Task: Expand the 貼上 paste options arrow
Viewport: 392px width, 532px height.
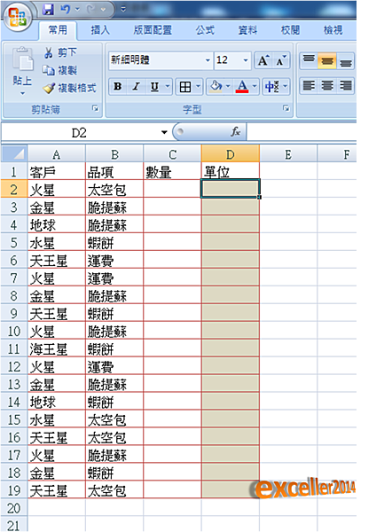Action: tap(22, 93)
